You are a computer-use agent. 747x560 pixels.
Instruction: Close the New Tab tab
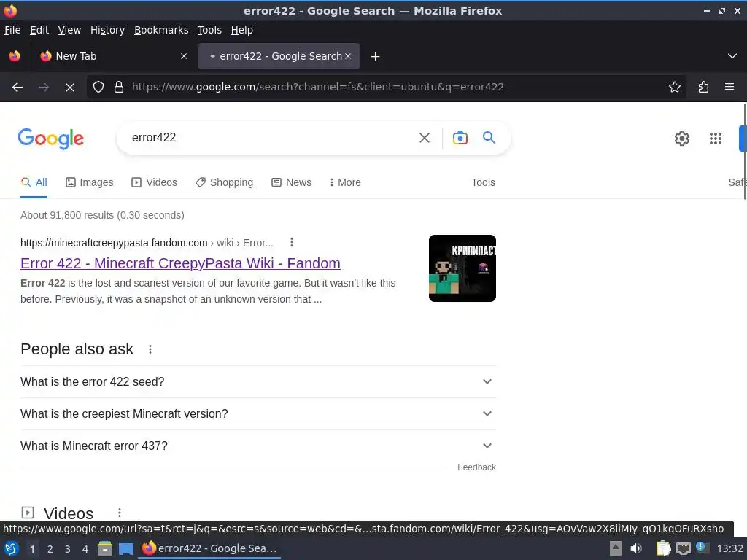[184, 56]
